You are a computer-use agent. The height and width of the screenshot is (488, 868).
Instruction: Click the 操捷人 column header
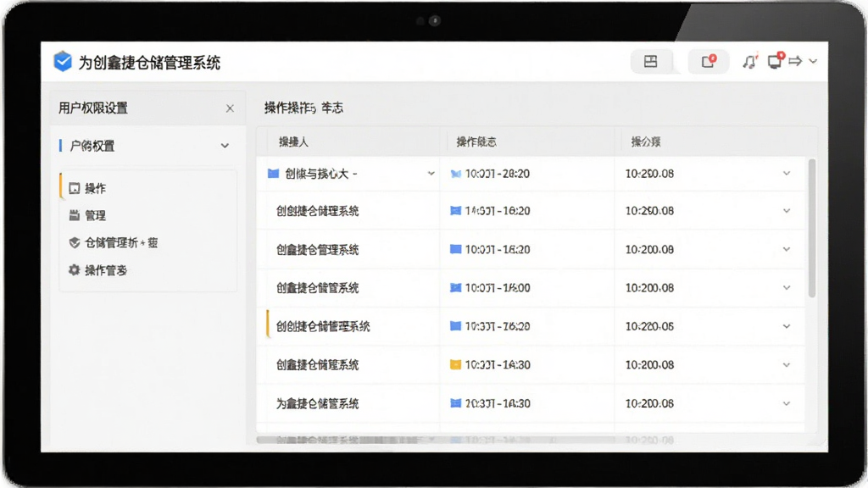[x=293, y=142]
